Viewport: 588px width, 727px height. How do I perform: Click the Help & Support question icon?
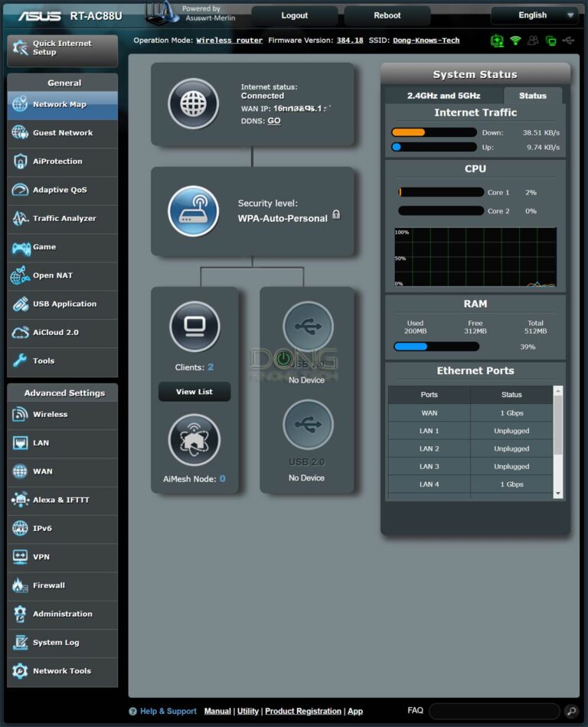pos(132,711)
